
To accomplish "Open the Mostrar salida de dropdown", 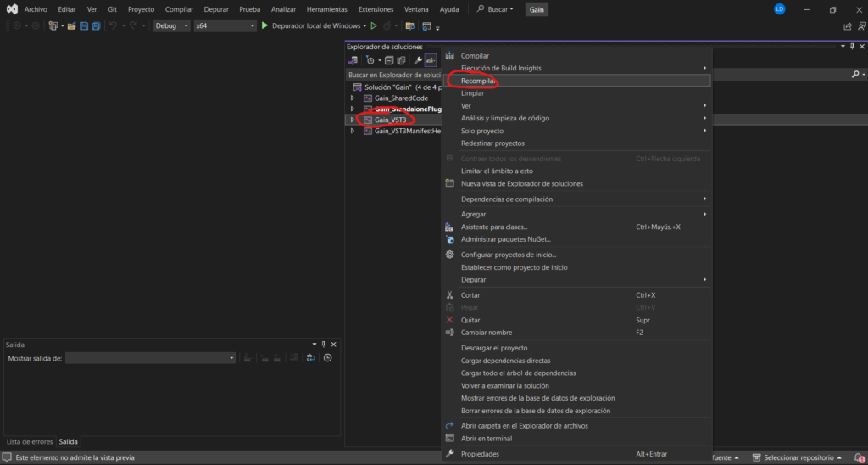I will (x=151, y=359).
